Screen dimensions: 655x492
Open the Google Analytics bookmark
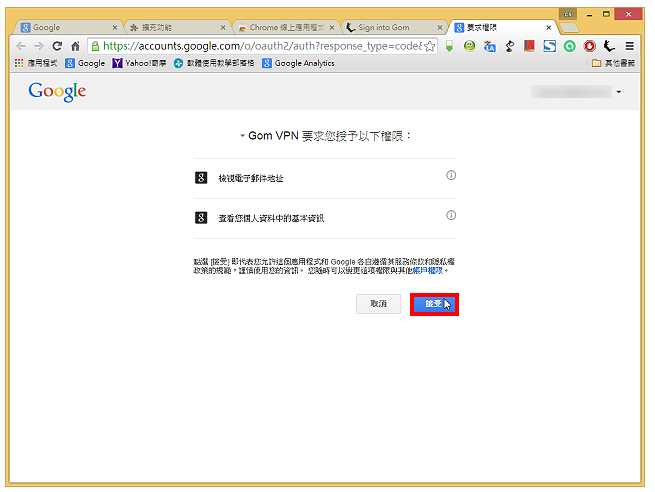tap(298, 63)
